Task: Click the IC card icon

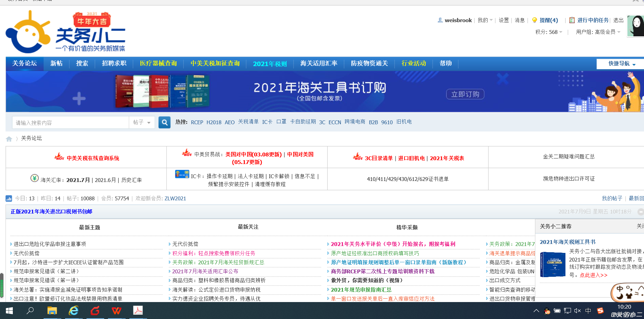Action: pos(182,174)
